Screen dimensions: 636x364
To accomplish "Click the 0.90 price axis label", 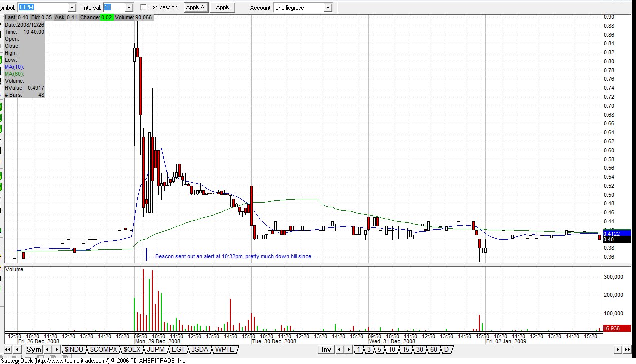I will tap(609, 17).
